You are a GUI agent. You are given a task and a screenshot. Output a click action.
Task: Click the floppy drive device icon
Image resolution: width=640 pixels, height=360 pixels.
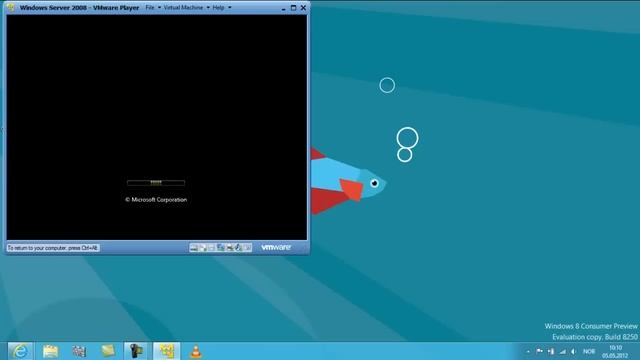(211, 247)
